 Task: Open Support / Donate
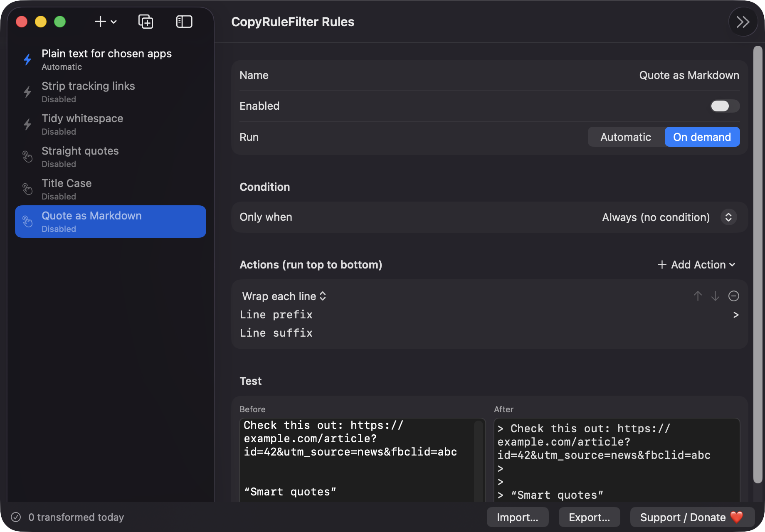(692, 517)
